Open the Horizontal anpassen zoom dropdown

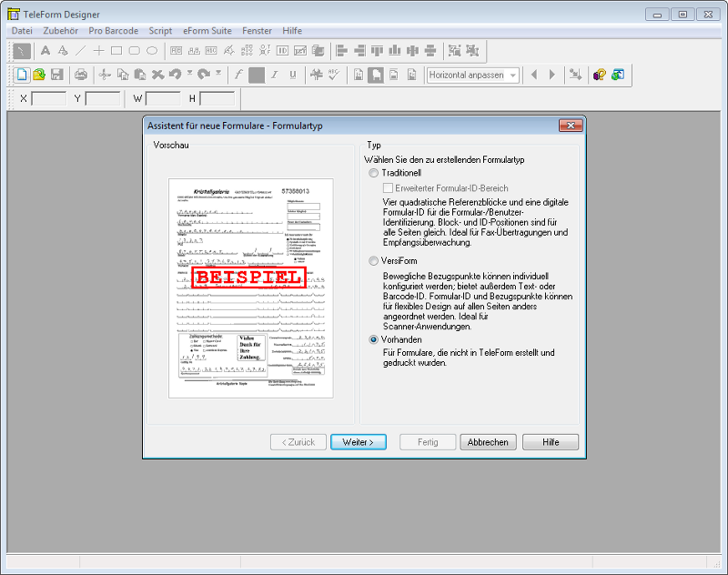coord(511,76)
